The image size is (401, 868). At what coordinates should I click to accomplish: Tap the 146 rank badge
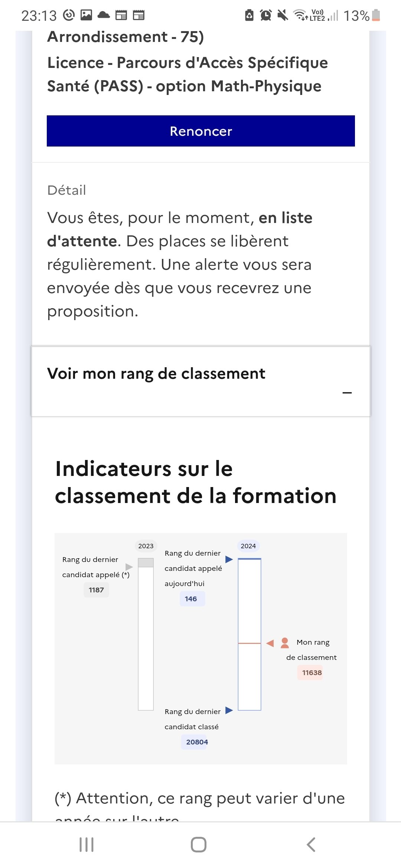(x=191, y=599)
